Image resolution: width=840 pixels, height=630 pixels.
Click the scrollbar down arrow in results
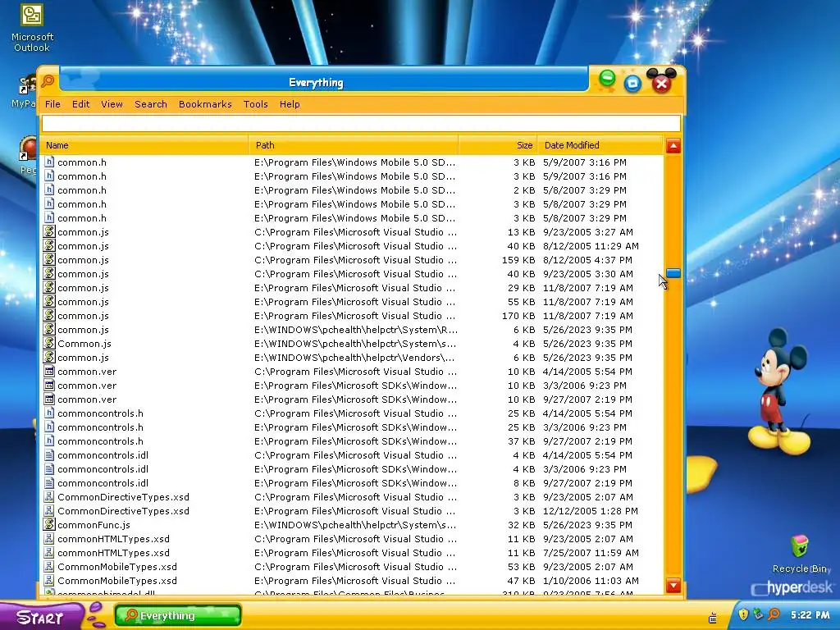[x=673, y=585]
